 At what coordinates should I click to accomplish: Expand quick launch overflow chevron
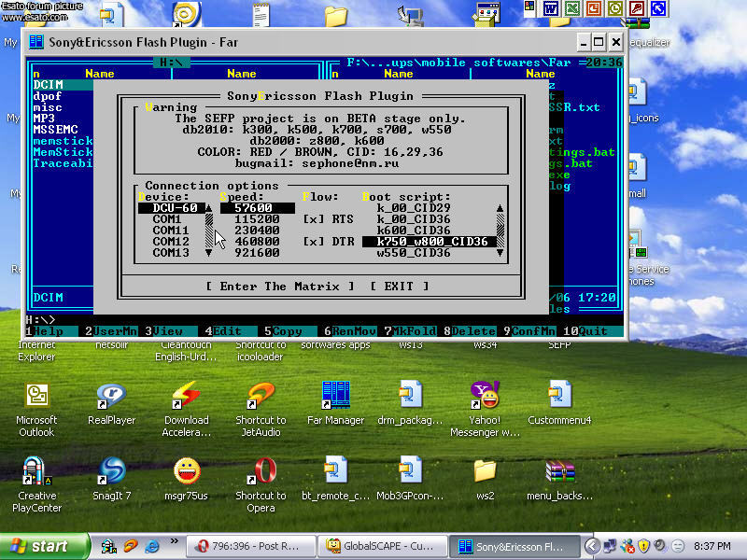(175, 541)
